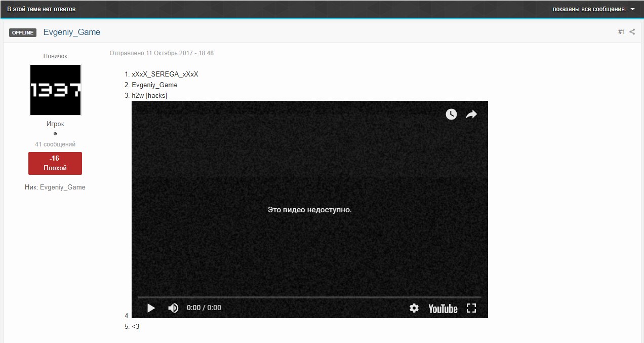Screen dimensions: 644x343
Task: Click the red '-16 Плохой' reputation badge
Action: tap(55, 163)
